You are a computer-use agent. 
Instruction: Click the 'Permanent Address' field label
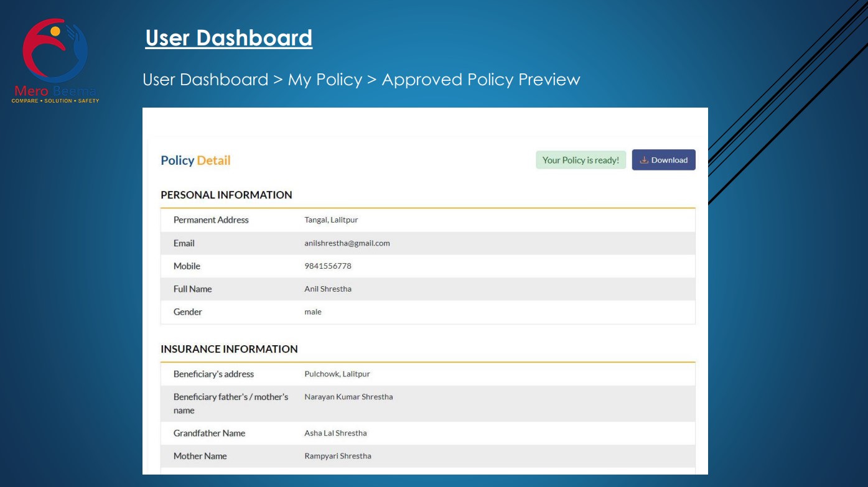click(211, 220)
